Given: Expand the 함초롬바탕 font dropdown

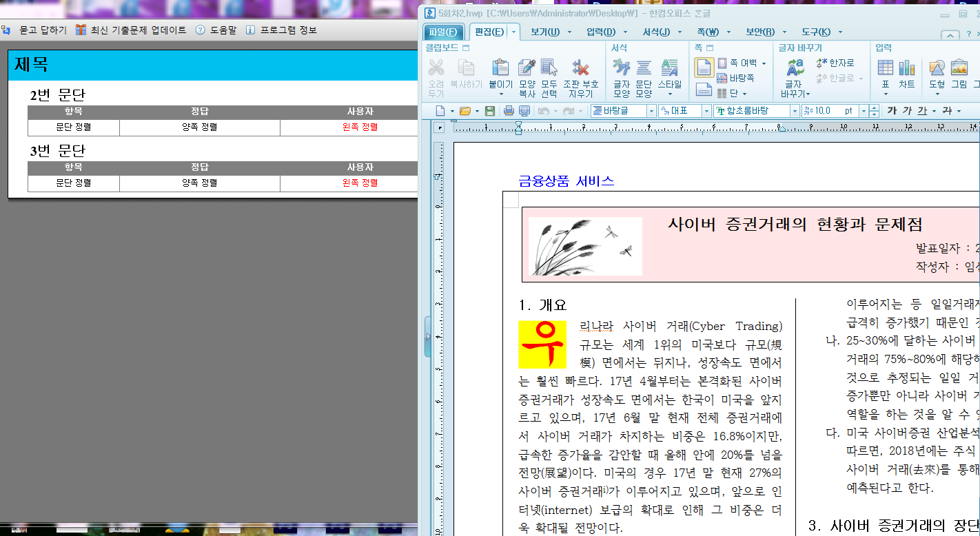Looking at the screenshot, I should (794, 111).
